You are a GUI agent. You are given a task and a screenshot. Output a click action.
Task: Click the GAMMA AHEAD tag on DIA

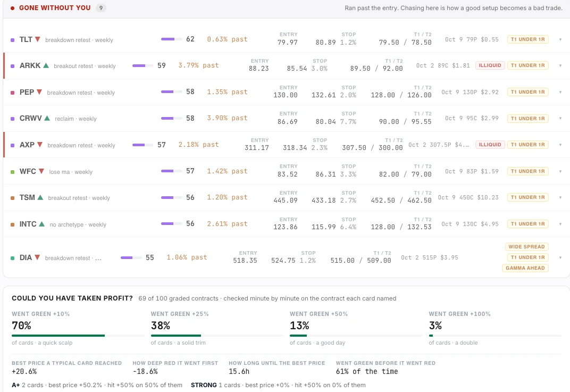pyautogui.click(x=525, y=268)
